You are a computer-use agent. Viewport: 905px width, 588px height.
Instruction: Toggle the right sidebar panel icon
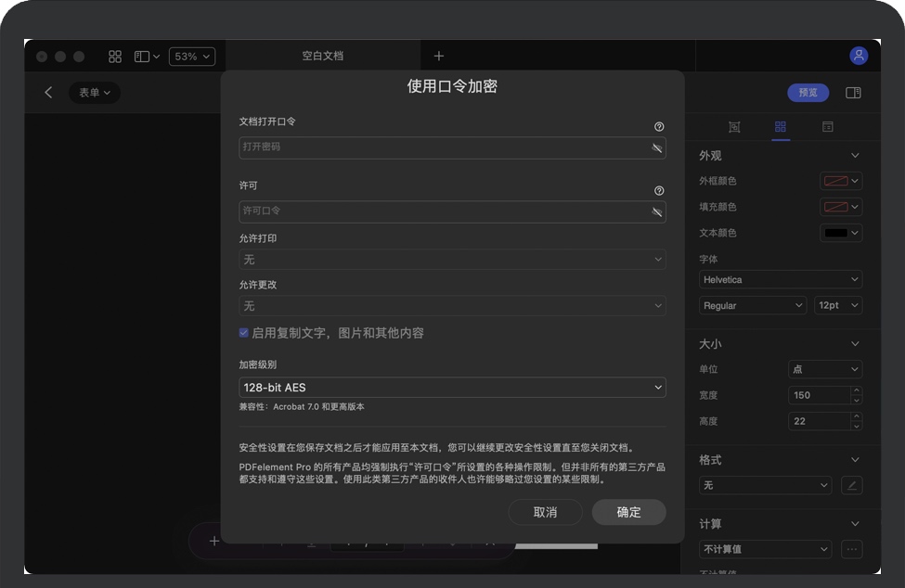pyautogui.click(x=853, y=93)
